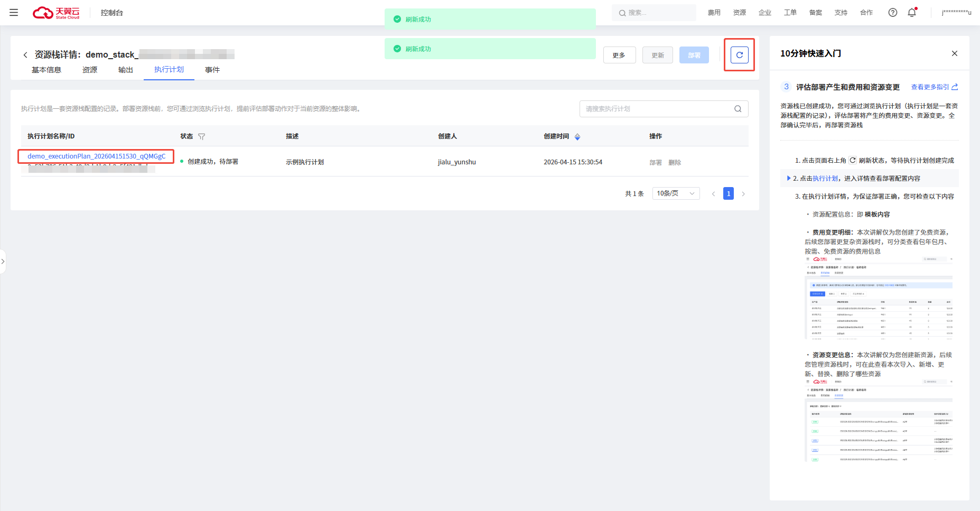Expand the collapsed left sidebar

(3, 262)
